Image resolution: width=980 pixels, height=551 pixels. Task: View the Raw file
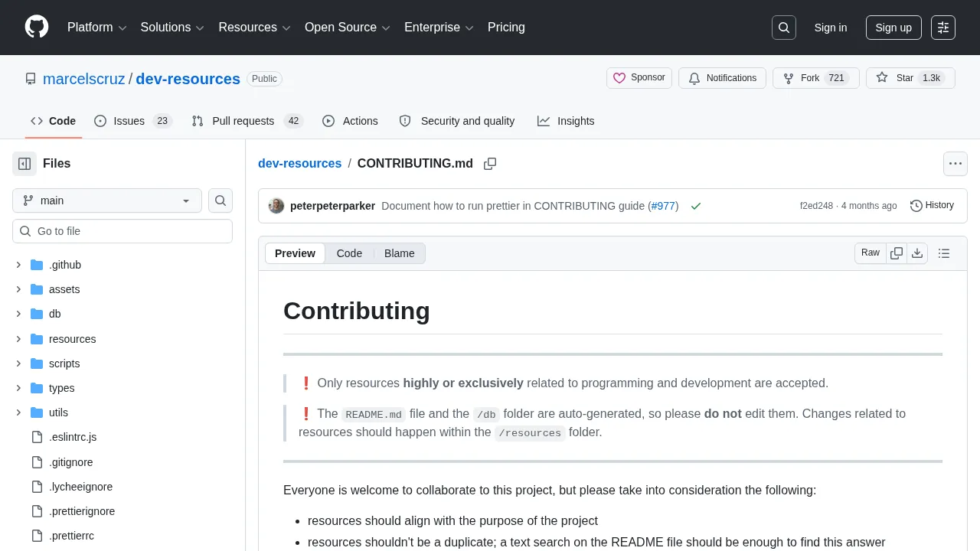(871, 253)
